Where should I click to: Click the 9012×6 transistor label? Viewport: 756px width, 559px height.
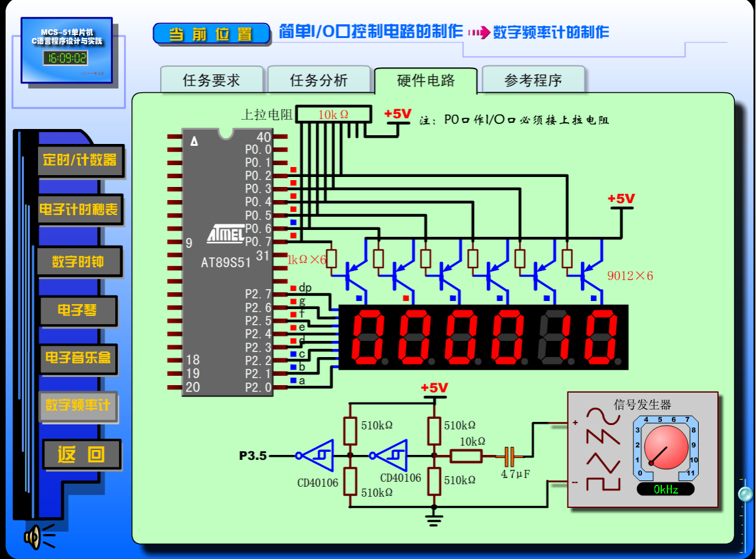click(x=630, y=275)
